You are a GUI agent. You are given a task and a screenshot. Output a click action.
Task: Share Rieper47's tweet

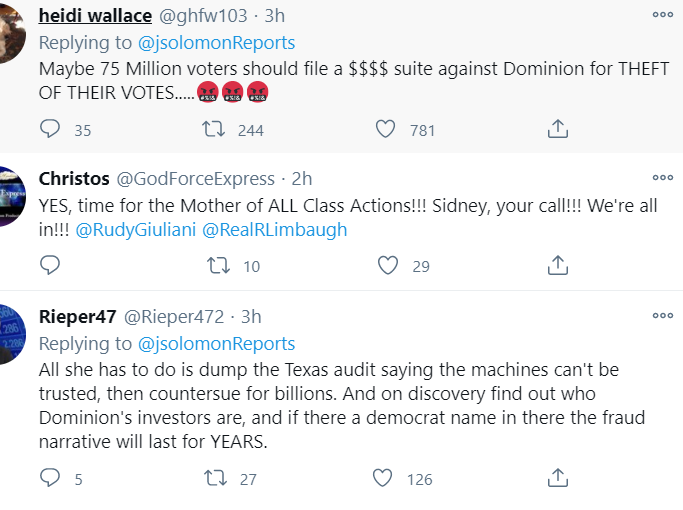click(559, 479)
